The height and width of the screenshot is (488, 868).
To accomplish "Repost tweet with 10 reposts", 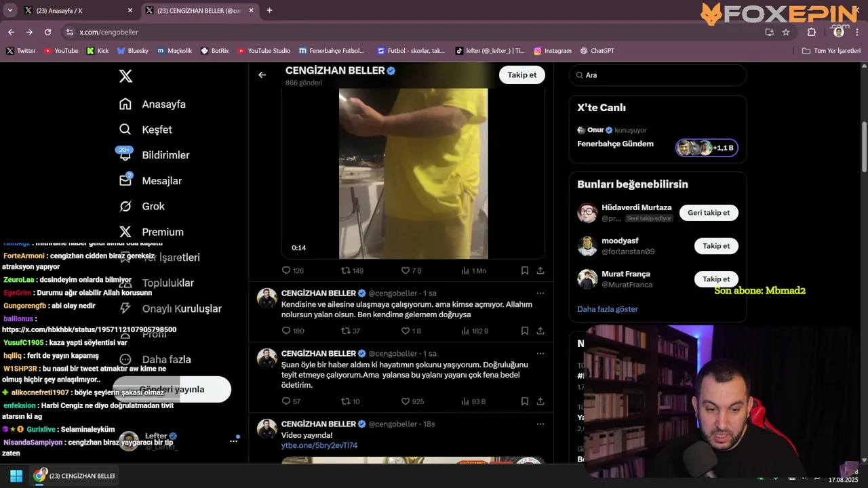I will (350, 401).
